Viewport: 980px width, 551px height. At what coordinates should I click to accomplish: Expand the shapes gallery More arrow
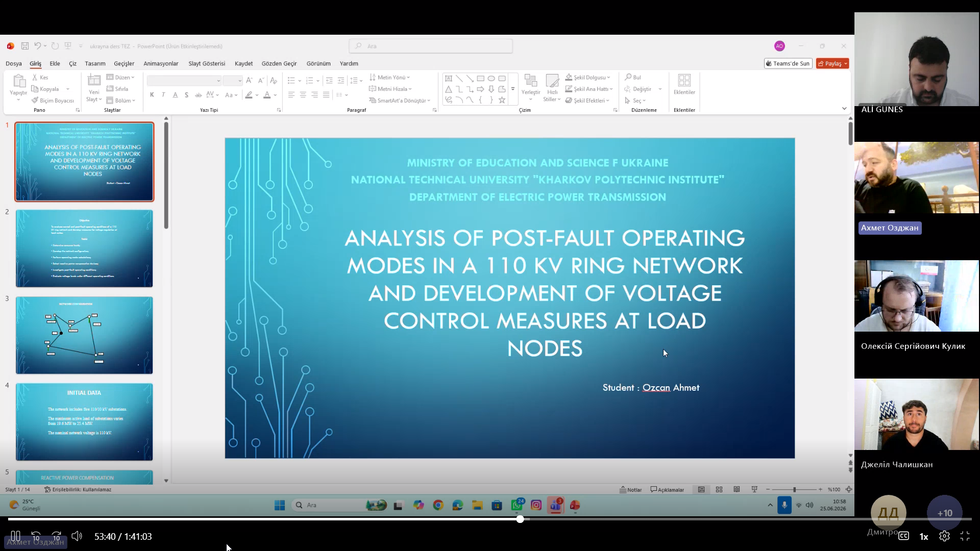tap(512, 89)
